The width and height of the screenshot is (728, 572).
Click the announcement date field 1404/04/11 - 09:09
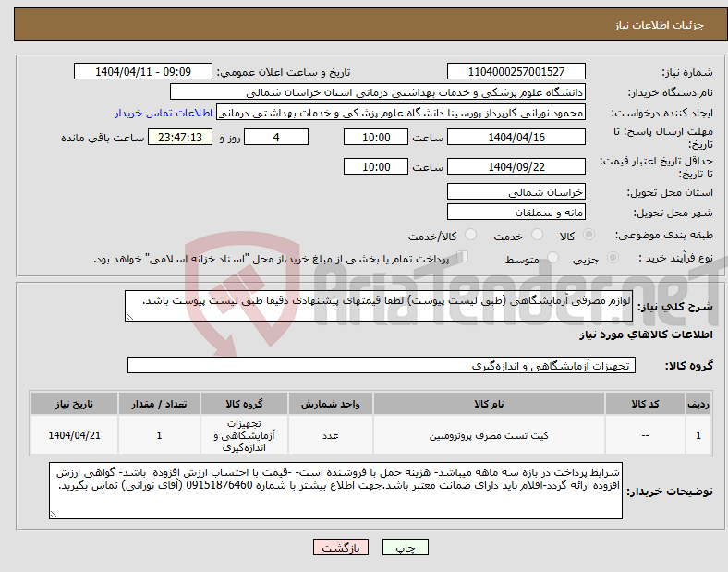pos(143,71)
